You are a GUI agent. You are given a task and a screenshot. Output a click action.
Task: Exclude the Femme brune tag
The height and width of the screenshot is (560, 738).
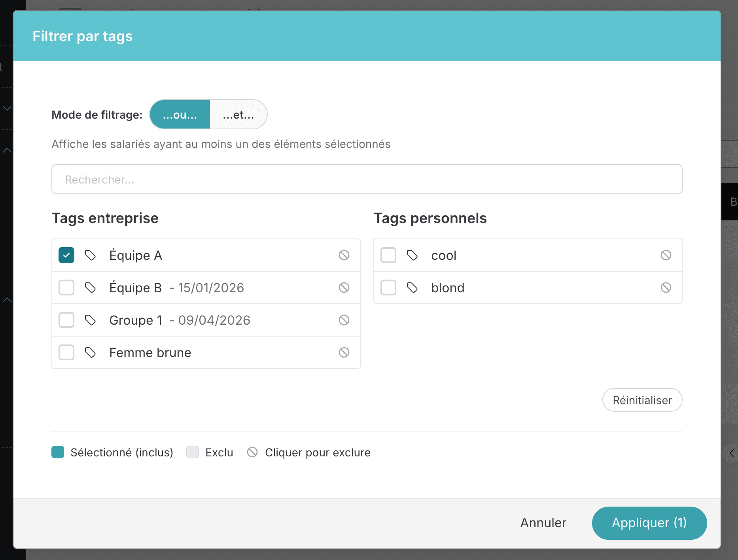344,352
